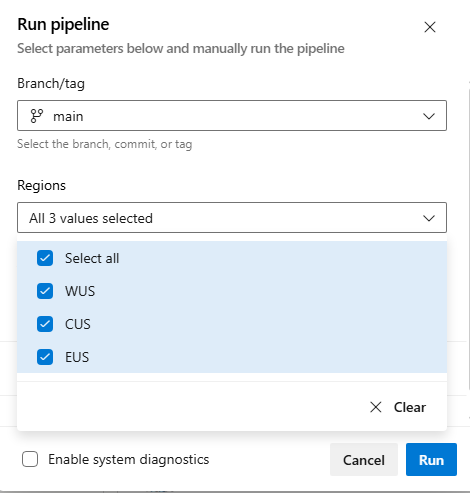Close the Run pipeline dialog

click(430, 27)
